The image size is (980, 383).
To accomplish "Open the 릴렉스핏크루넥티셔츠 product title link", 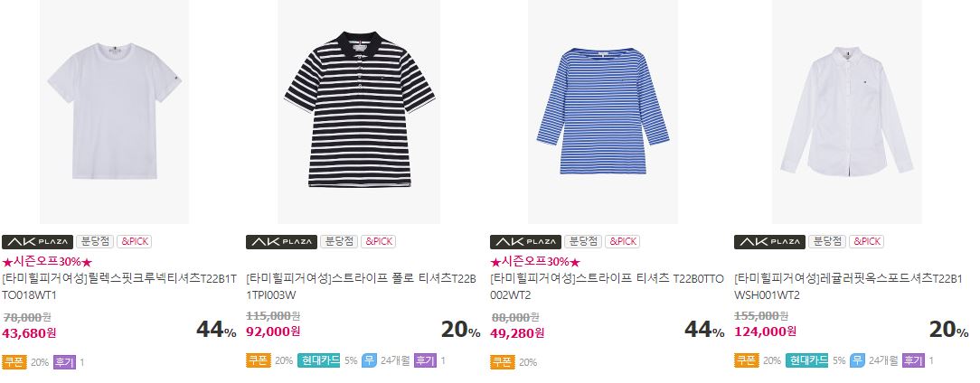I will click(x=119, y=286).
